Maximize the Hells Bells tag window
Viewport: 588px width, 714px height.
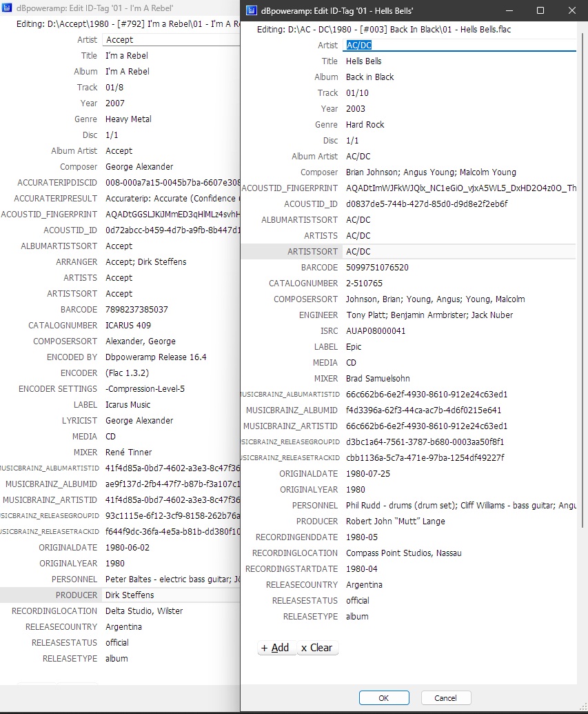(540, 10)
